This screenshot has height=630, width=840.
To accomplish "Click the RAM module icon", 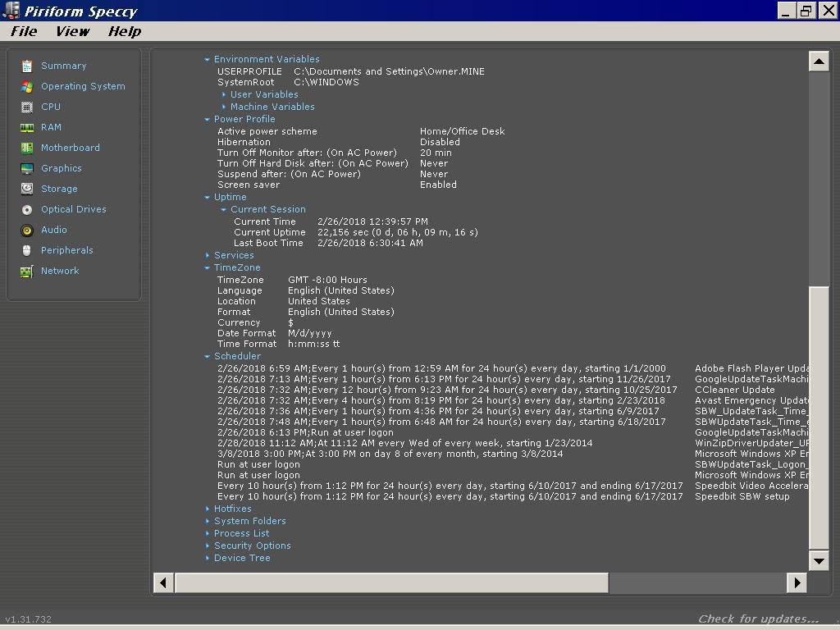I will (27, 127).
